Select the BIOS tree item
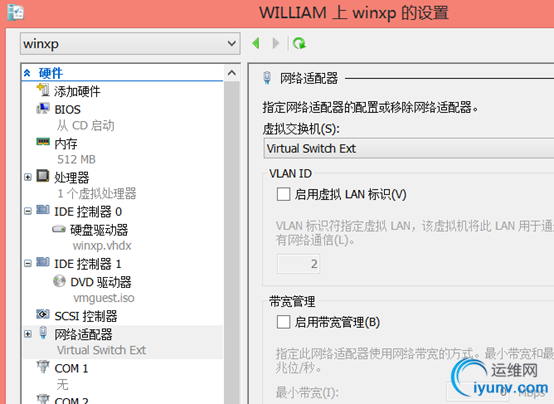 67,110
